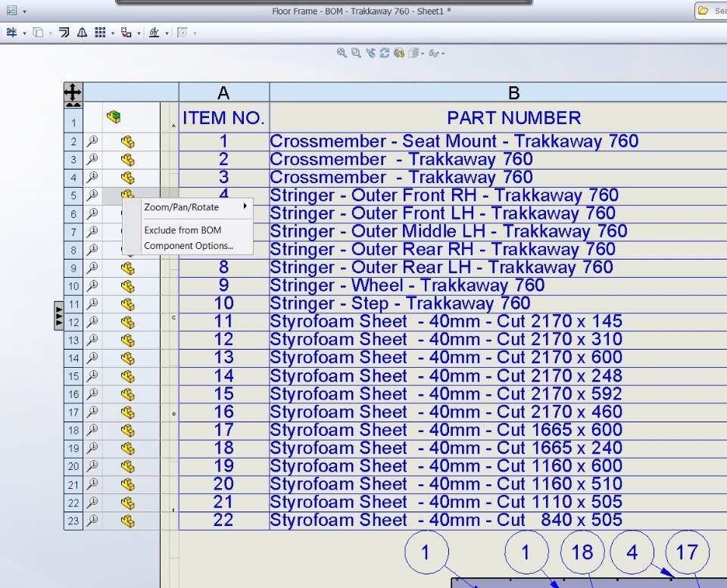
Task: Click the balloon labeled 4
Action: pos(632,552)
